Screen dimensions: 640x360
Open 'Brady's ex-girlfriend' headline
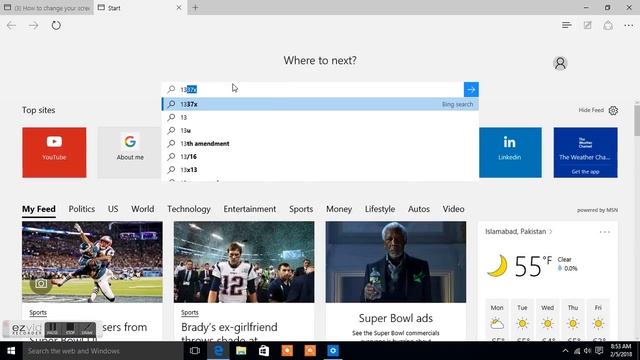click(229, 332)
